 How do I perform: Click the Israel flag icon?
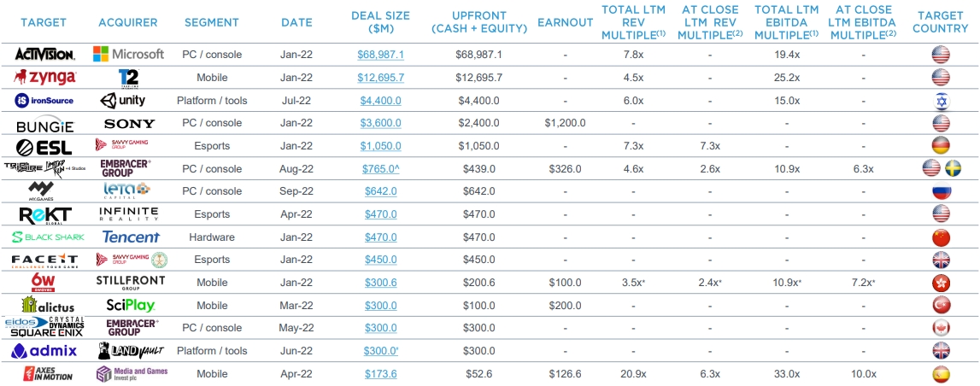(942, 100)
